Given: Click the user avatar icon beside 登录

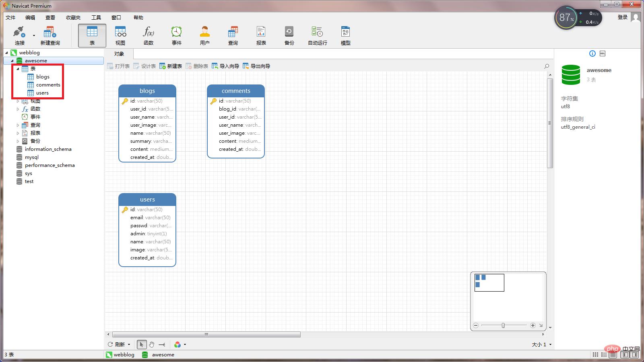Looking at the screenshot, I should pos(636,17).
